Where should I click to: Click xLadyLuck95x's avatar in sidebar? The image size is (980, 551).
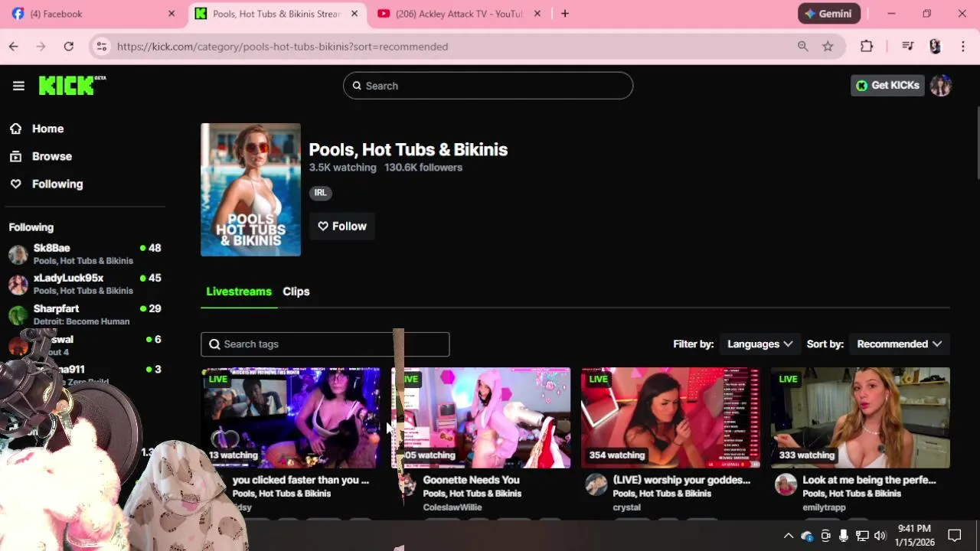click(x=18, y=285)
